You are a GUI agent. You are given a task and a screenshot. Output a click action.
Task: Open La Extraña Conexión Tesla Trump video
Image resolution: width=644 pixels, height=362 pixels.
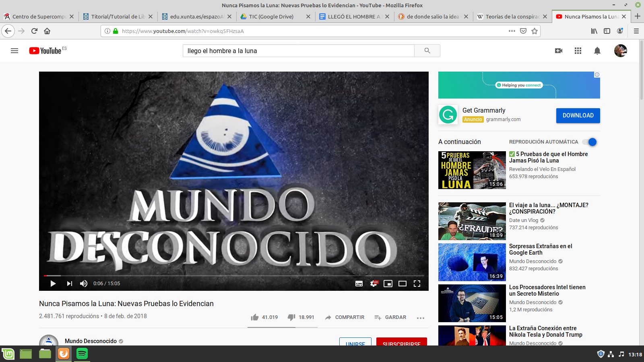pyautogui.click(x=546, y=331)
